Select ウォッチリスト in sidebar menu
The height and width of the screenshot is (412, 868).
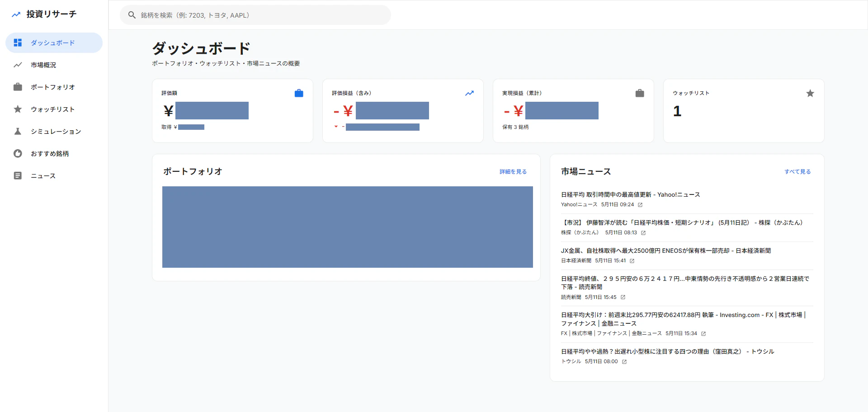54,109
